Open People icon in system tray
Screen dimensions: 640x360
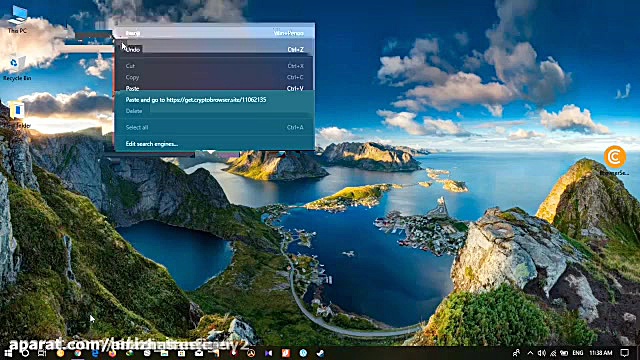tap(516, 353)
